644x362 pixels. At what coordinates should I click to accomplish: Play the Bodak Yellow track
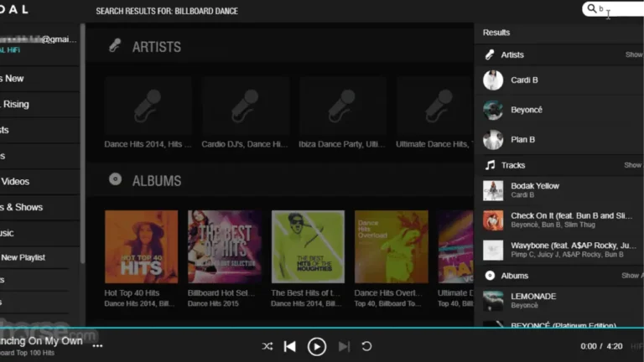coord(559,190)
